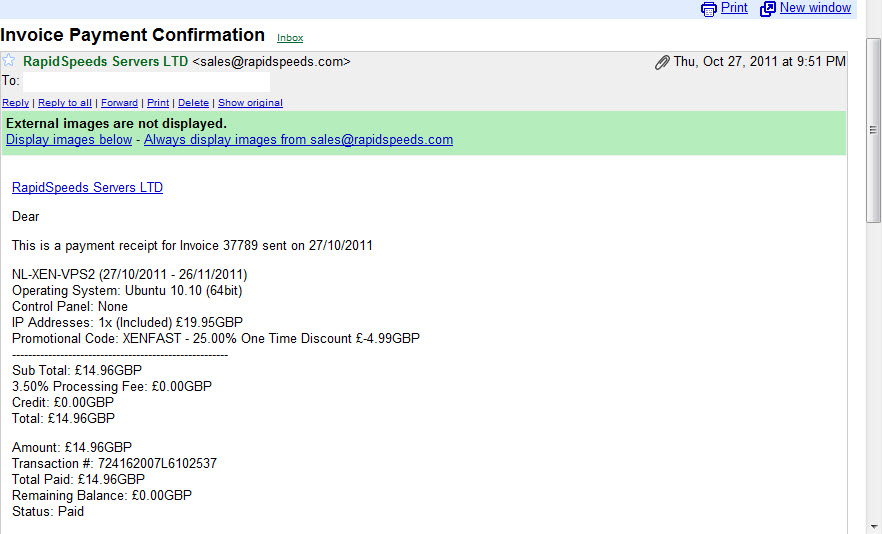Image resolution: width=882 pixels, height=534 pixels.
Task: Click the New window icon
Action: (767, 9)
